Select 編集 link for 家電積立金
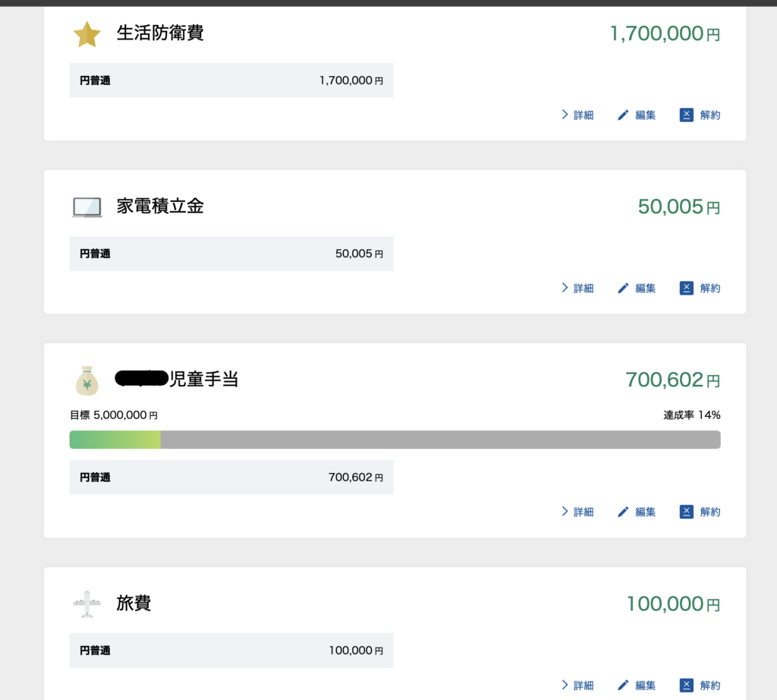 pos(644,289)
